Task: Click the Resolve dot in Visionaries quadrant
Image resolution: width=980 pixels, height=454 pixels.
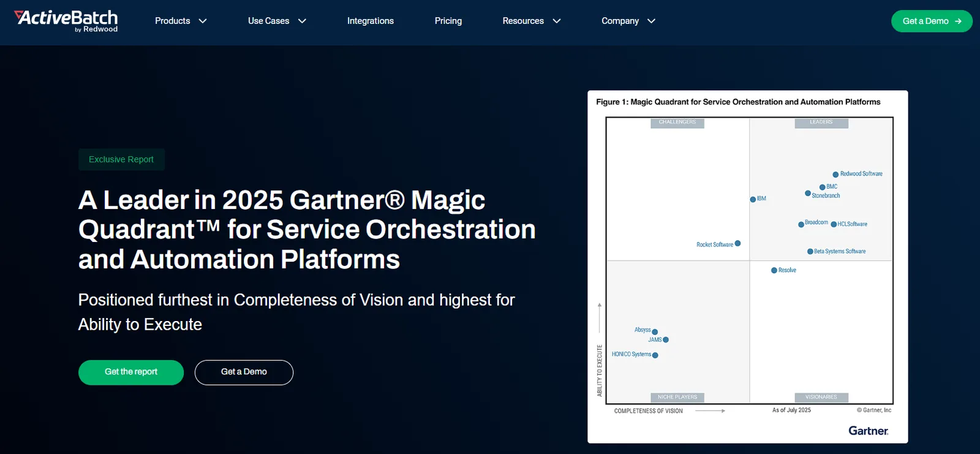Action: pos(774,270)
